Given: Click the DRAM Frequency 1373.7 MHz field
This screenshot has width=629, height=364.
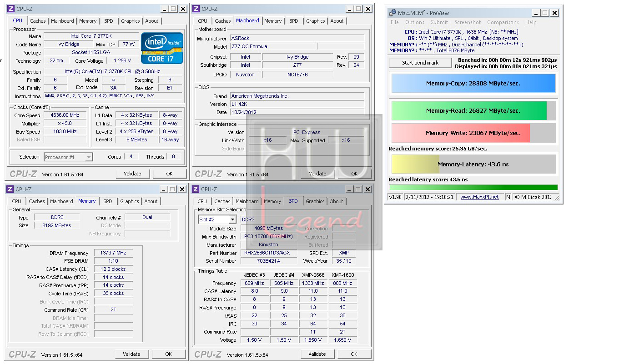Looking at the screenshot, I should tap(114, 253).
